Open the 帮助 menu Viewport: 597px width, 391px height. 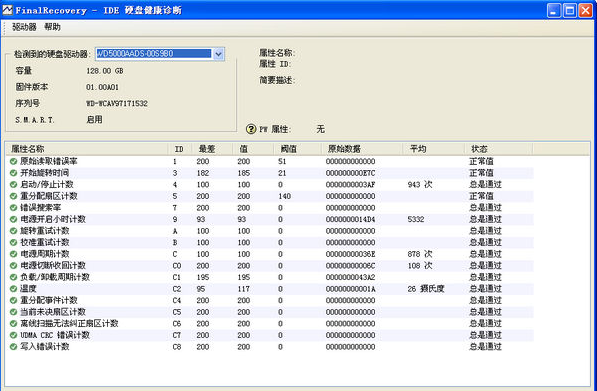pyautogui.click(x=52, y=27)
